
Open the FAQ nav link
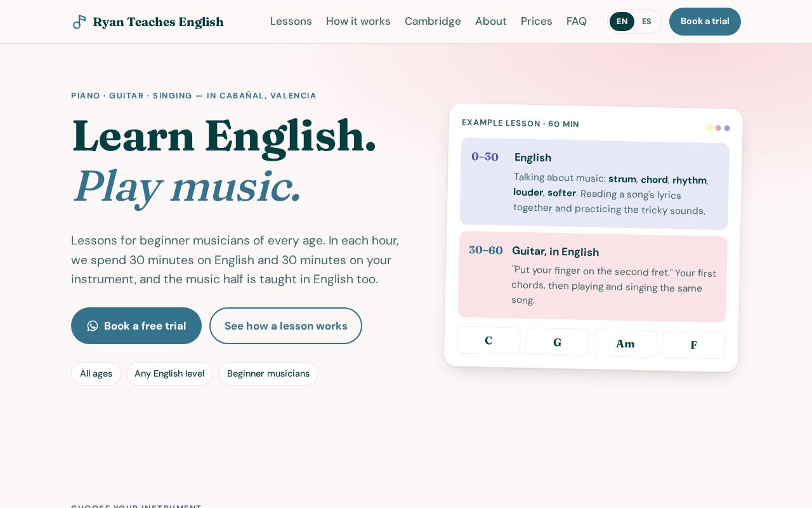tap(577, 21)
